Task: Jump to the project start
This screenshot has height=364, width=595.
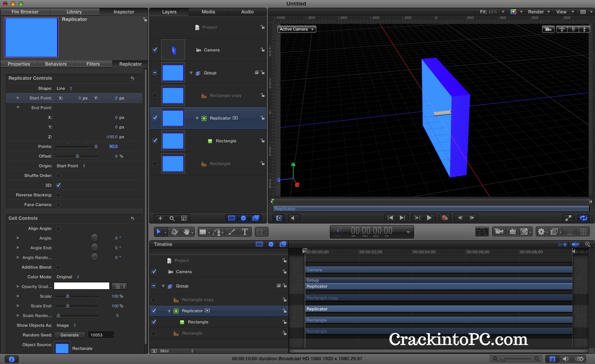Action: click(390, 218)
